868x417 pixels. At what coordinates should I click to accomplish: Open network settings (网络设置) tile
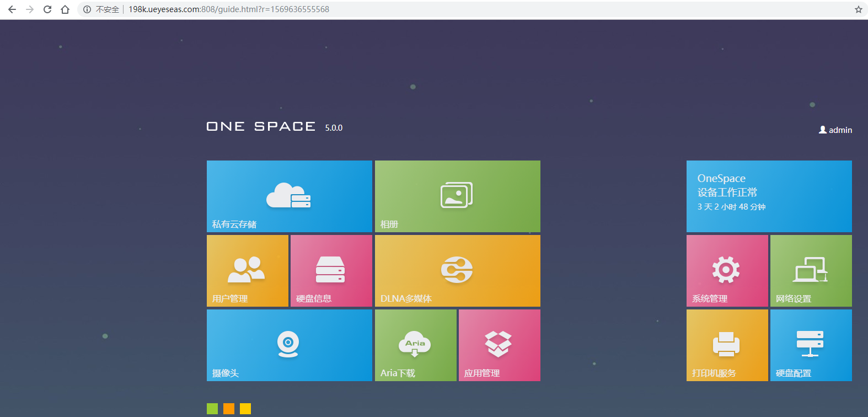pyautogui.click(x=811, y=271)
